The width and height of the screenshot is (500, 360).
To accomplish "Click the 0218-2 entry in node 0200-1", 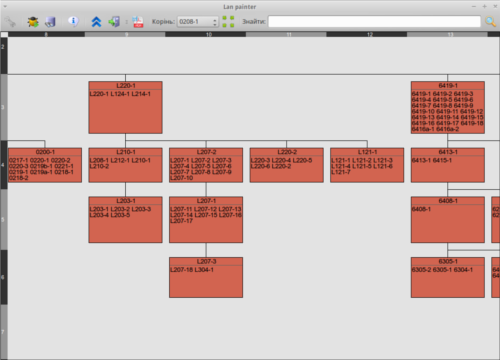I will tap(19, 178).
